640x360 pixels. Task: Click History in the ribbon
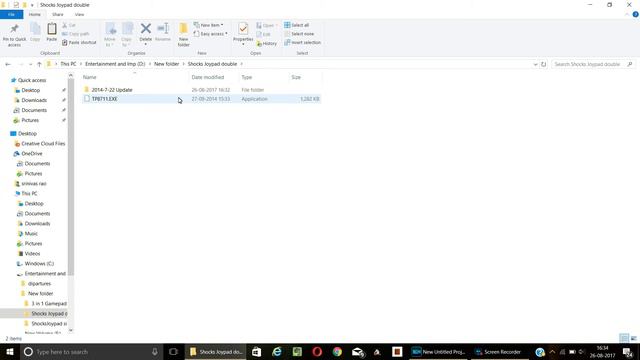[267, 43]
